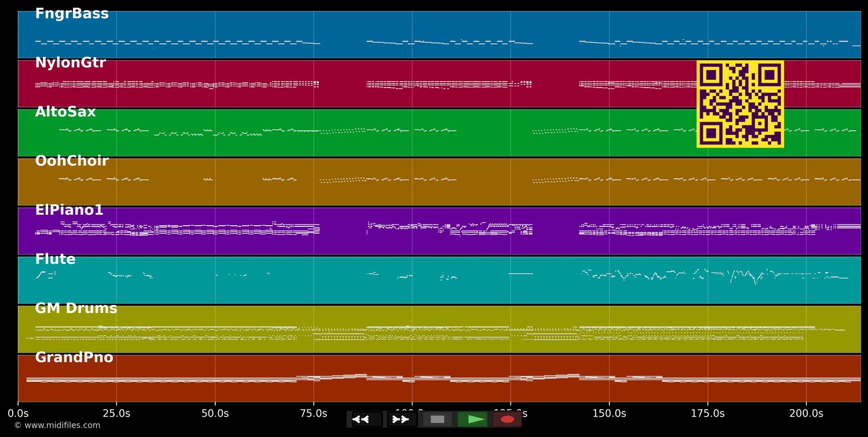Stop playback with the gray square button
Viewport: 868px width, 437px height.
(437, 419)
